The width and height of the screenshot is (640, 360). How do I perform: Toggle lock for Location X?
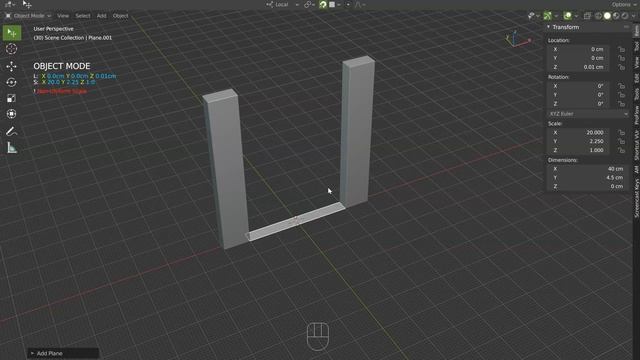(x=621, y=49)
